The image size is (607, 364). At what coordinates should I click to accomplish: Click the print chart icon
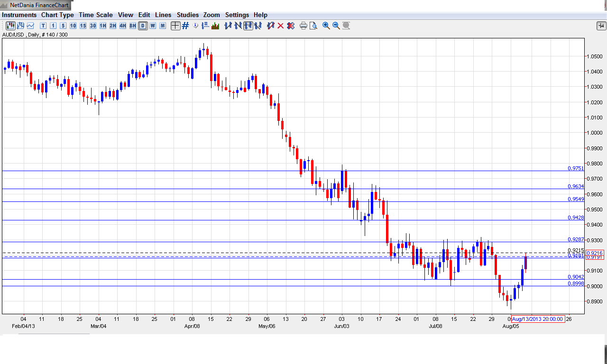[x=303, y=26]
